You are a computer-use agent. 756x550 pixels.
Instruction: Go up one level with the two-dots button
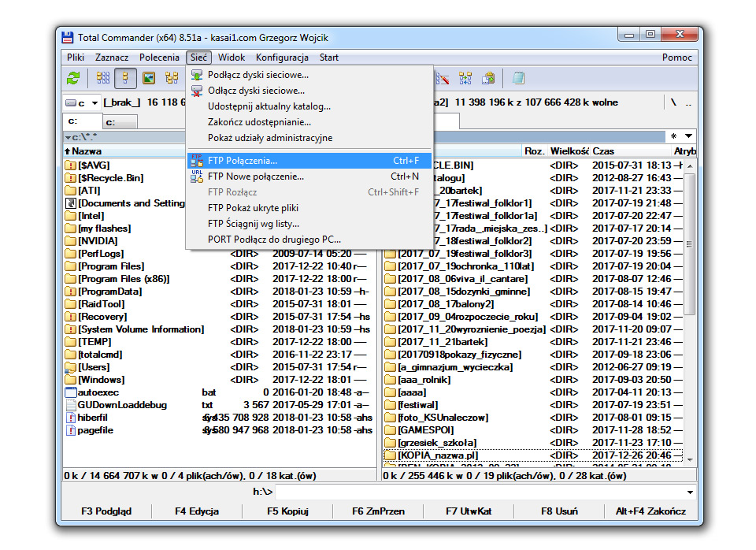click(x=688, y=102)
